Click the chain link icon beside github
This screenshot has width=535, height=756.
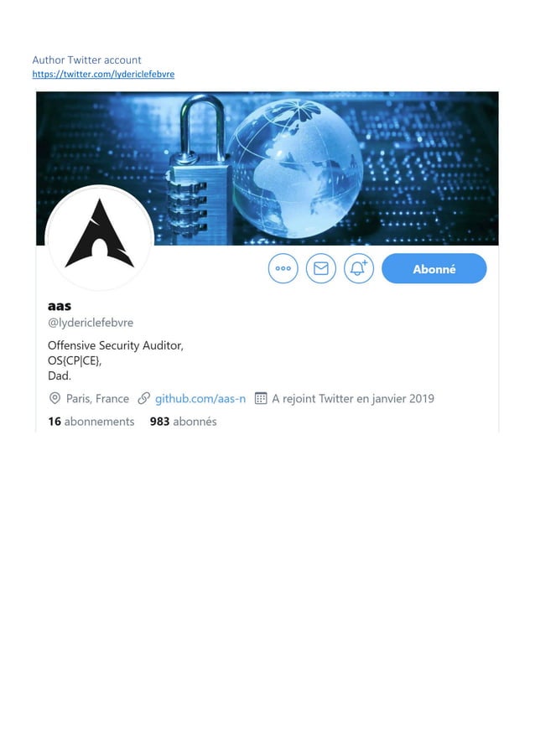click(x=143, y=398)
